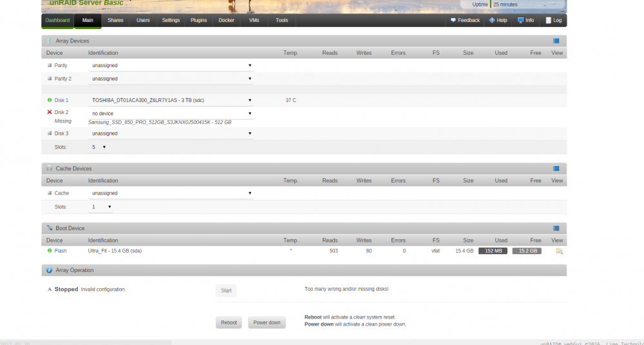The image size is (644, 345).
Task: Click the Boot Device Size column header
Action: [x=468, y=240]
